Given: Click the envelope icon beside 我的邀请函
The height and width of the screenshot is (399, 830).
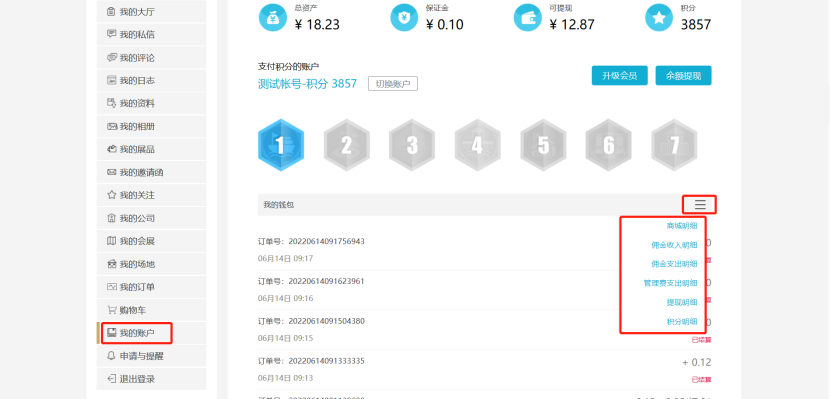Looking at the screenshot, I should pos(111,172).
